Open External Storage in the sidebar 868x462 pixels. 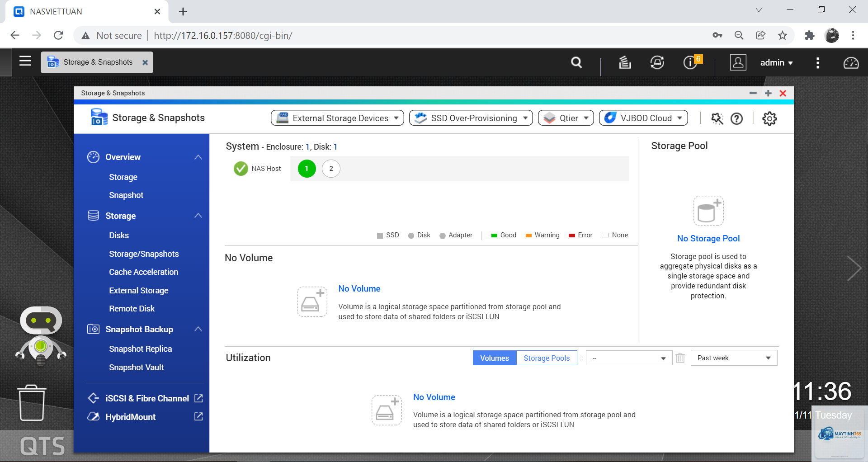pos(138,291)
